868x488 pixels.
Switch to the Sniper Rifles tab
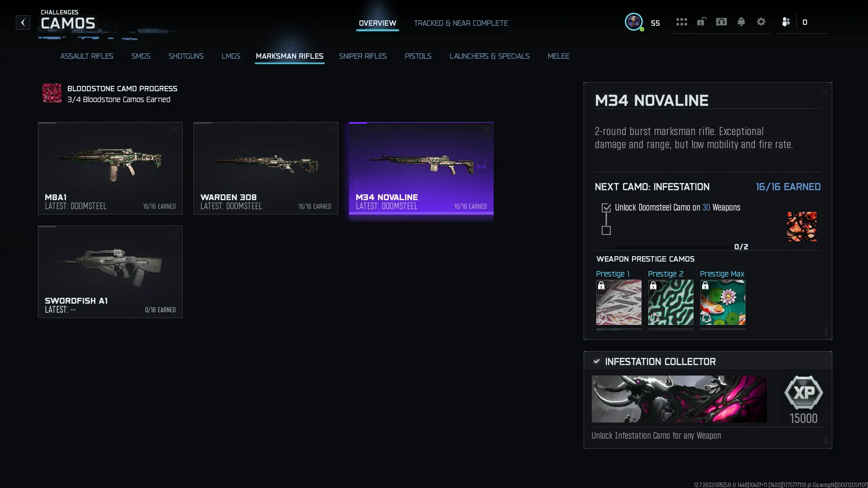coord(363,56)
